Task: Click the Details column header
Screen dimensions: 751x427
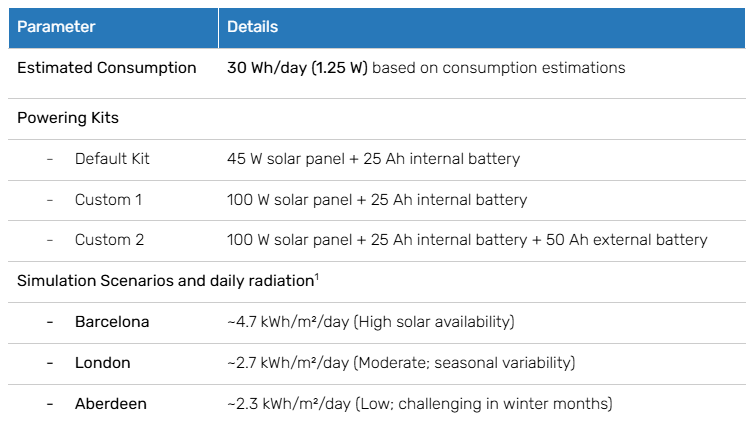Action: coord(253,26)
